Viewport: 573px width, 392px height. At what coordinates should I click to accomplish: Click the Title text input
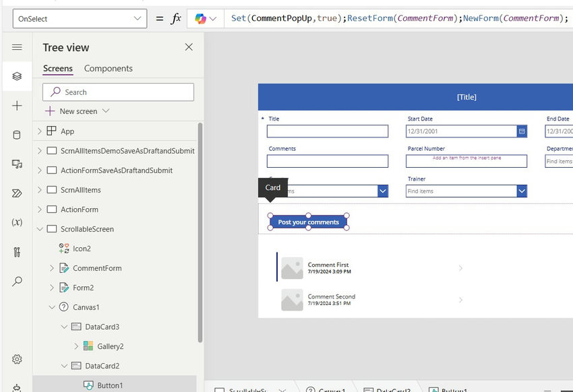coord(328,131)
